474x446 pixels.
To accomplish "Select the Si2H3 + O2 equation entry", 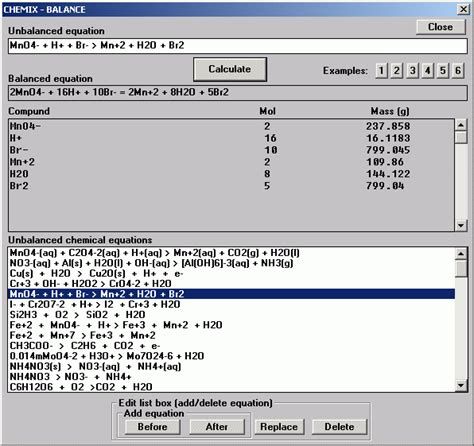I will [231, 315].
